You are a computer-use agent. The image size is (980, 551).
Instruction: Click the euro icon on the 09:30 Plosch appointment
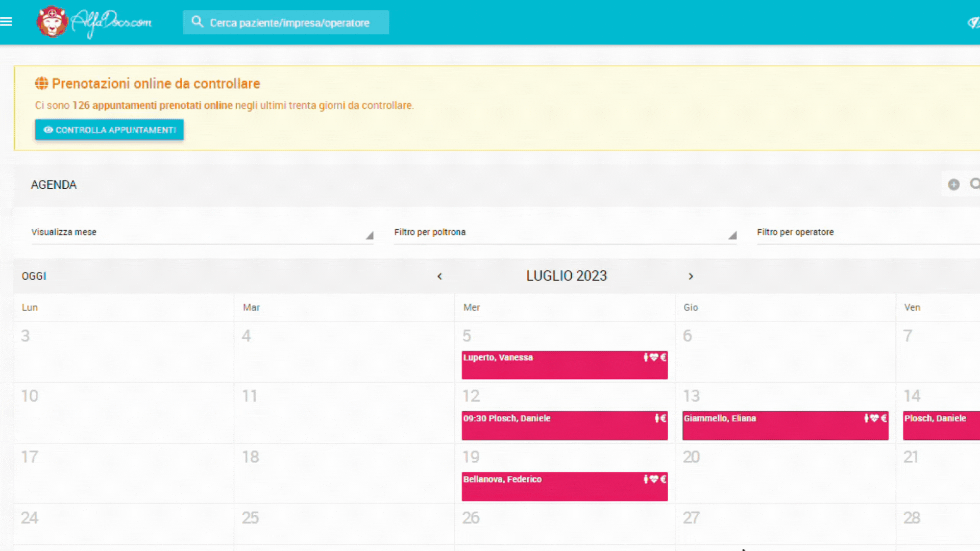click(x=663, y=418)
